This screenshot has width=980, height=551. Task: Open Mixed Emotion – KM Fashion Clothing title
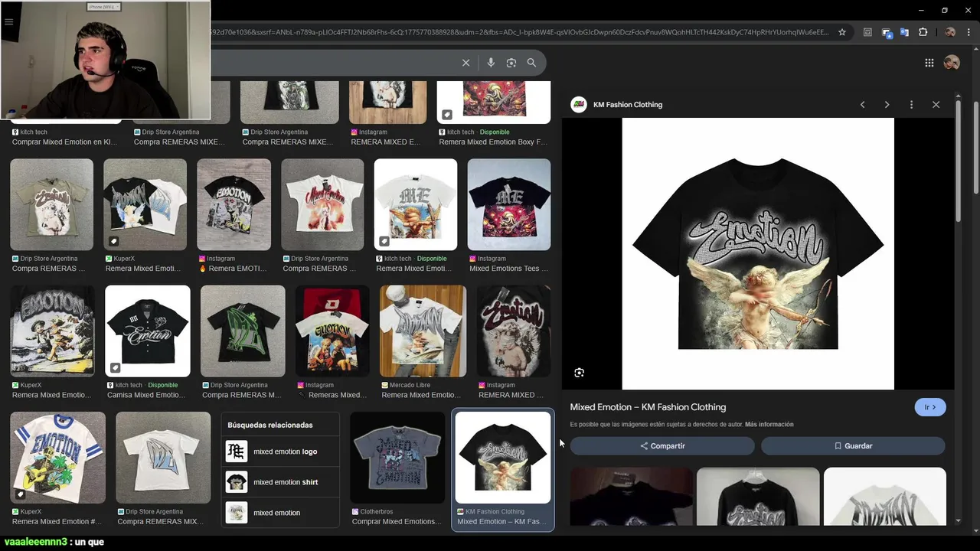648,407
